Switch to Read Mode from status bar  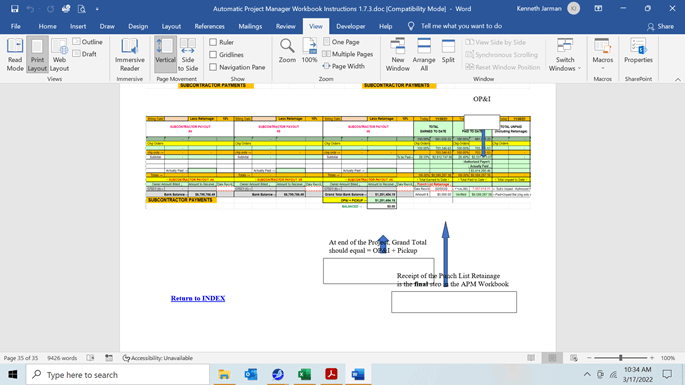click(x=531, y=358)
